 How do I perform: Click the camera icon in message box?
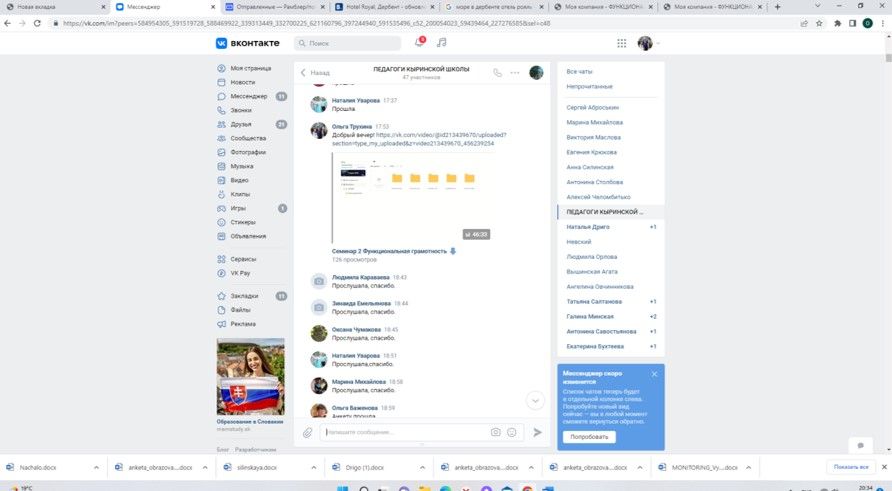click(x=495, y=432)
